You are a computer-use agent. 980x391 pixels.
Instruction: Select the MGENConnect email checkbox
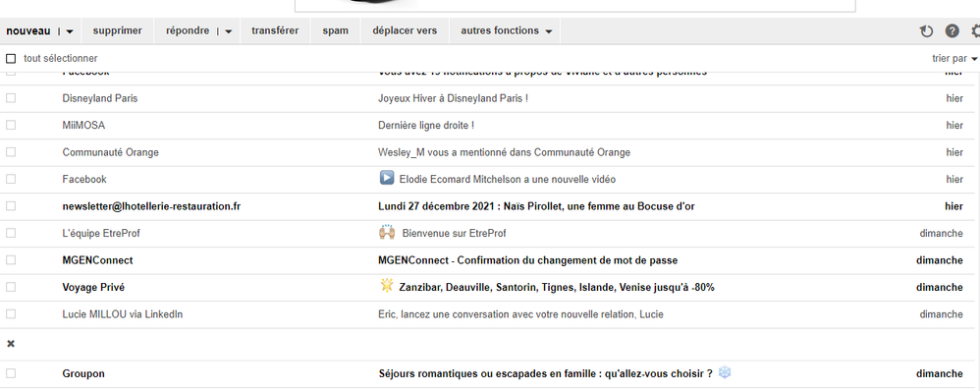coord(11,259)
